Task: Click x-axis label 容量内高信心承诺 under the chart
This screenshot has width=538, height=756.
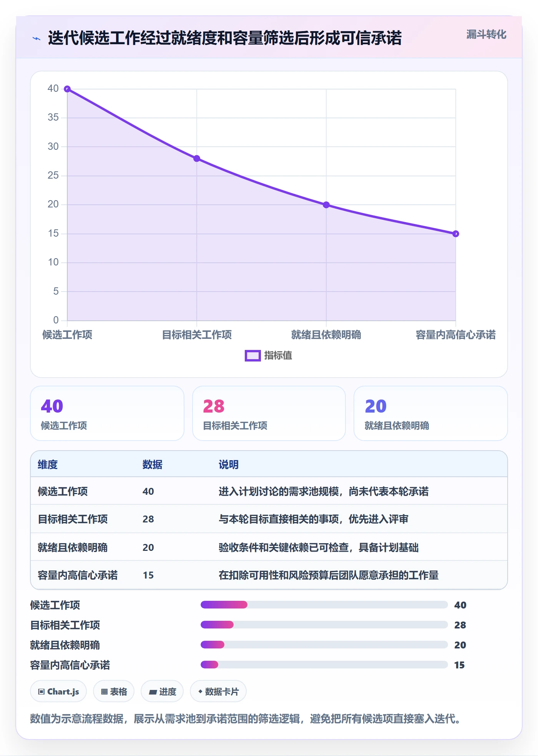Action: [456, 335]
